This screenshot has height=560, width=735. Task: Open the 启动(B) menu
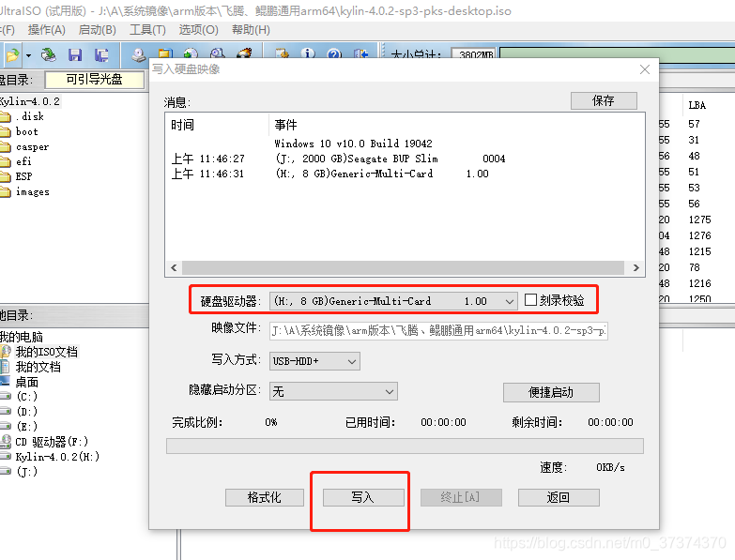point(98,30)
